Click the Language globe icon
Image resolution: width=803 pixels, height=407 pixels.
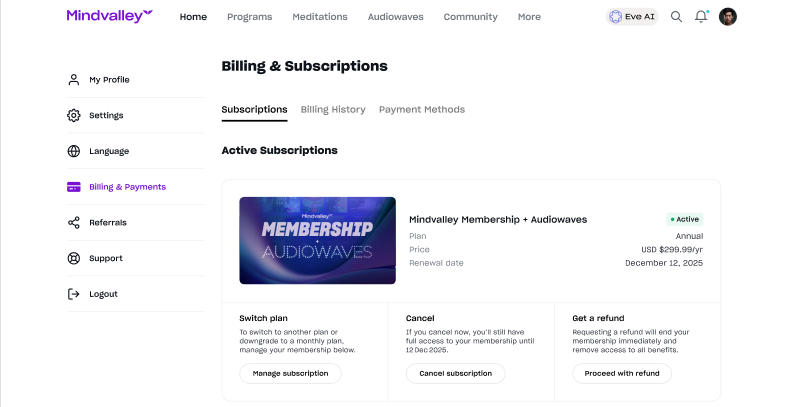click(74, 151)
